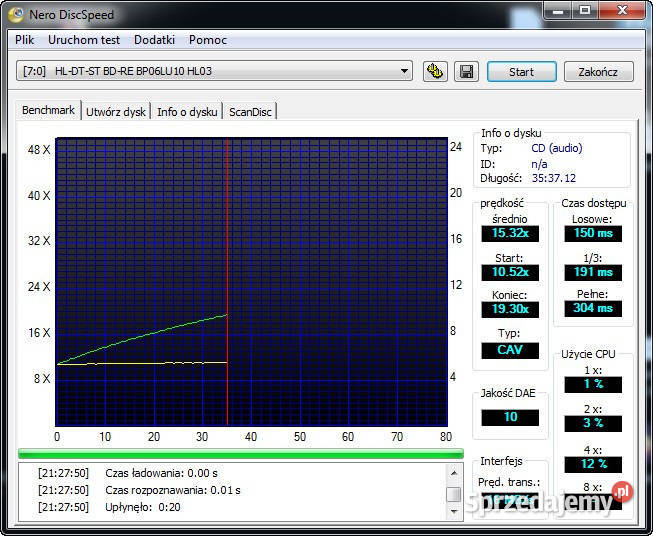Click the green progress bar below the graph

pyautogui.click(x=240, y=453)
